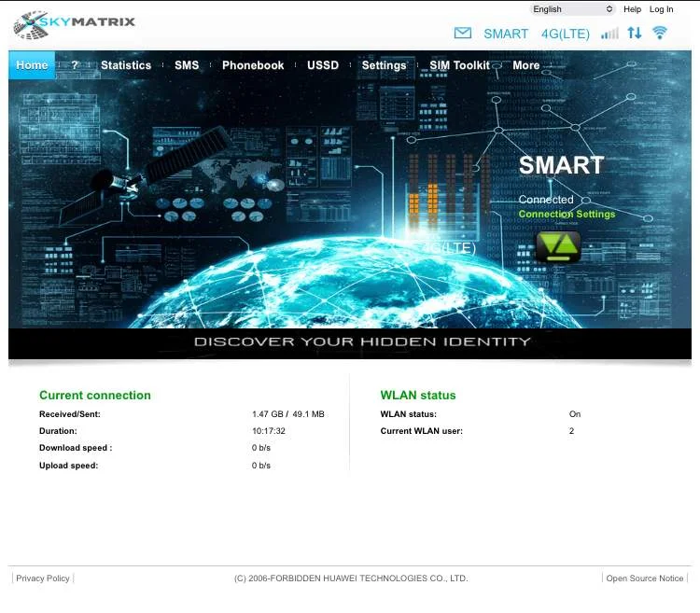
Task: Navigate to the Settings tab
Action: pos(384,65)
